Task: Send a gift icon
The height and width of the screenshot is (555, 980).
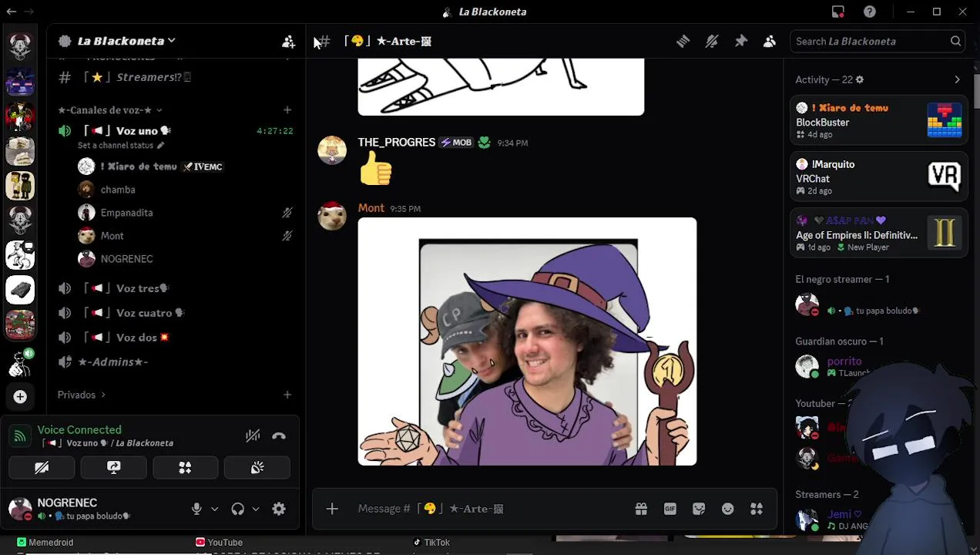Action: (641, 509)
